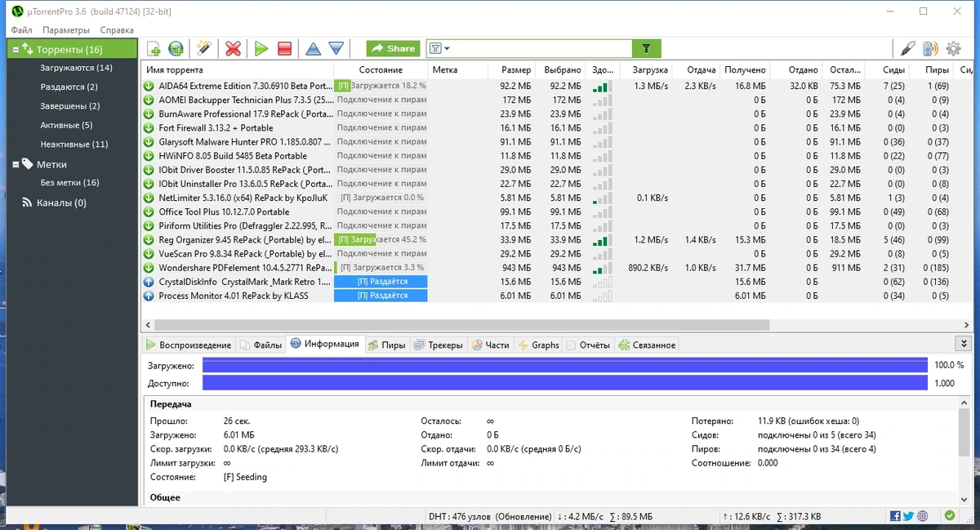
Task: Click seeding icon of CrystalDiskInfo row
Action: tap(149, 282)
